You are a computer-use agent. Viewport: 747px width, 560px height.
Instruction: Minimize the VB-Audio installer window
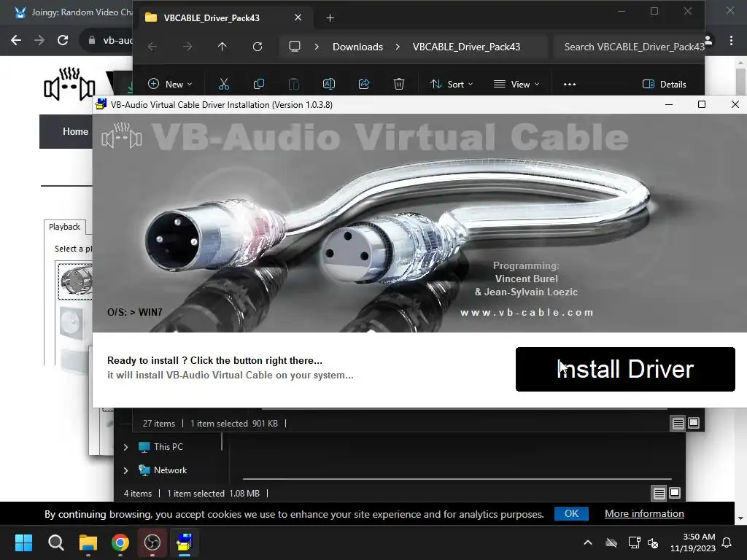click(669, 104)
